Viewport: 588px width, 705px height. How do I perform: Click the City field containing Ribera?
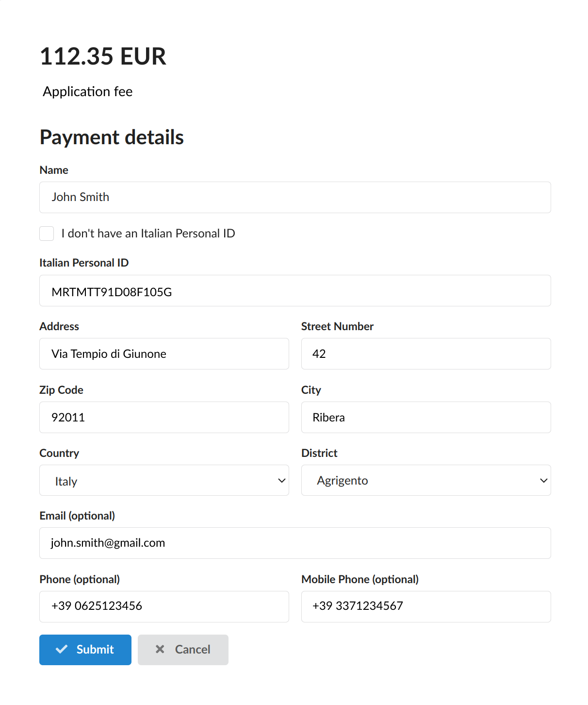pos(426,417)
